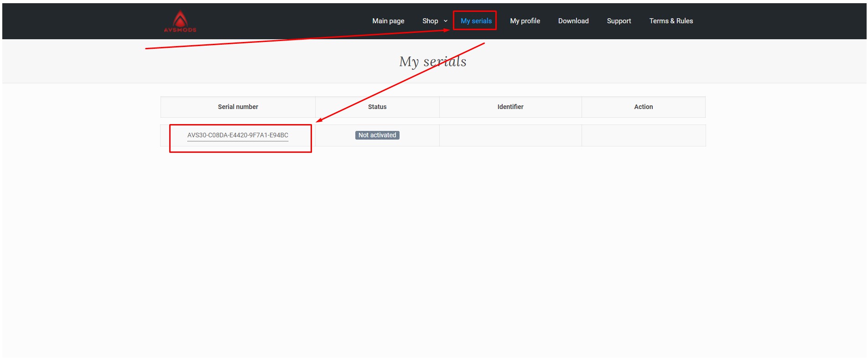Go to Main page
The image size is (868, 359).
(x=388, y=21)
